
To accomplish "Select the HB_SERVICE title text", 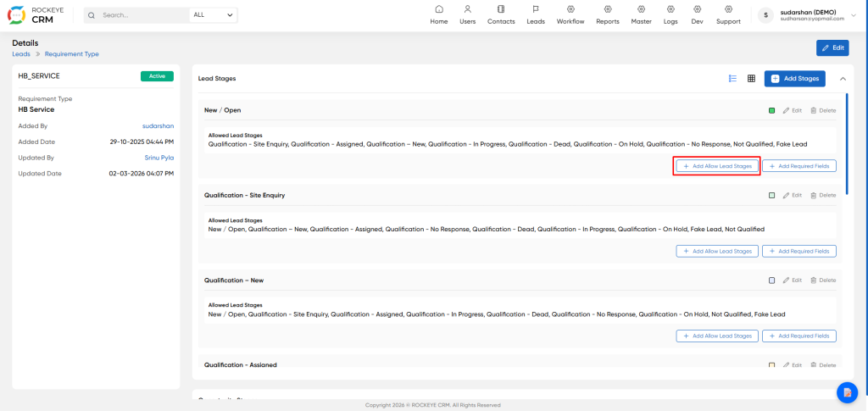I will [x=39, y=76].
